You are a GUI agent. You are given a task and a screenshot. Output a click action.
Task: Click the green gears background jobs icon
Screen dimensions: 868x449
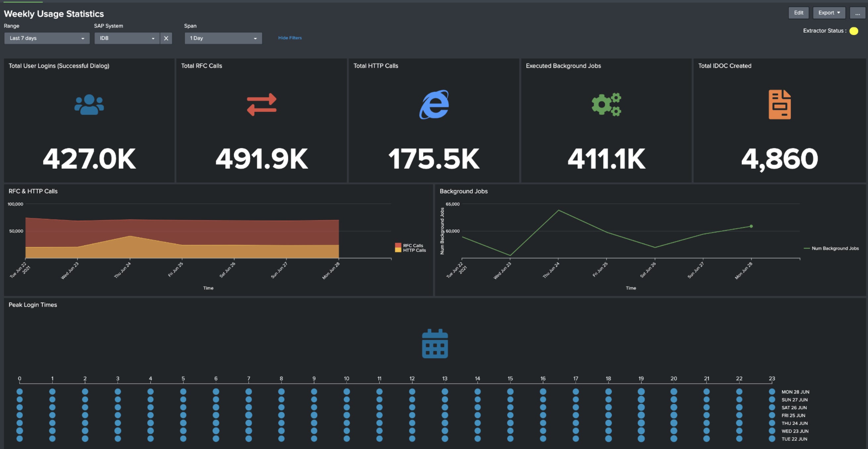click(606, 105)
